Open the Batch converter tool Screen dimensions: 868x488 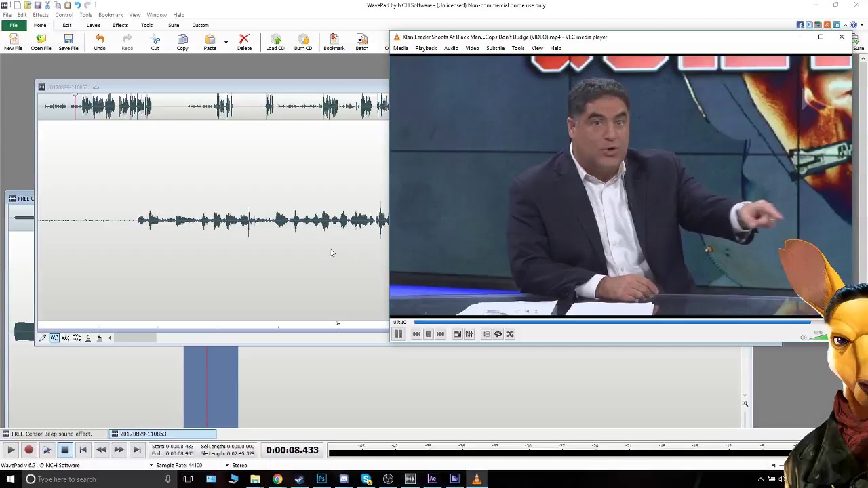(x=362, y=42)
